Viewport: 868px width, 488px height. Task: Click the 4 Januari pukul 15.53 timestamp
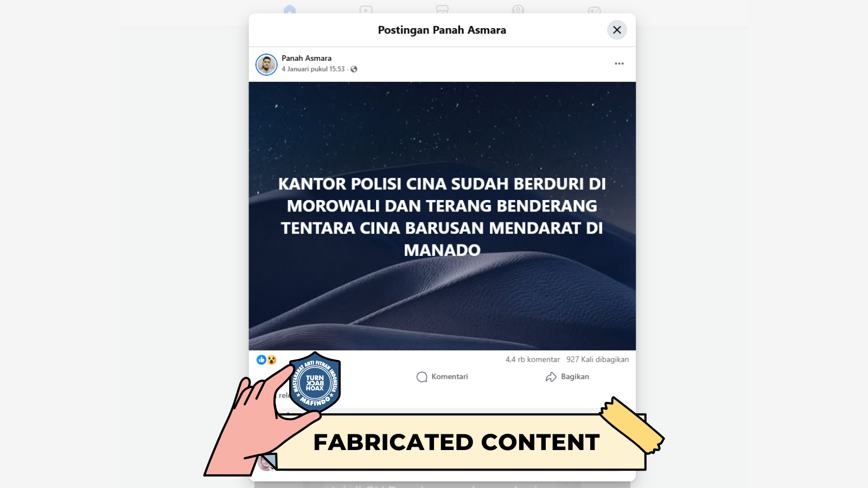coord(313,69)
